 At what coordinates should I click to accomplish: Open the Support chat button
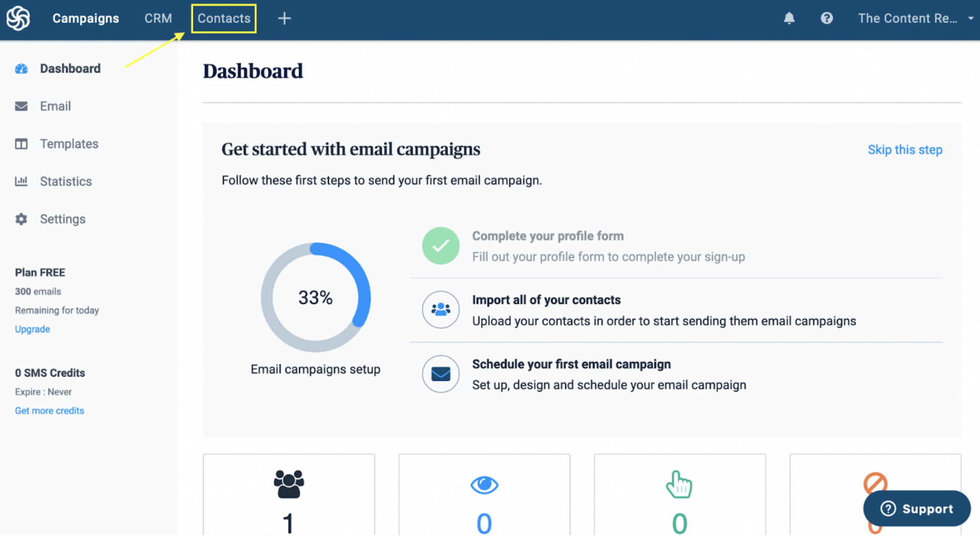pyautogui.click(x=917, y=509)
